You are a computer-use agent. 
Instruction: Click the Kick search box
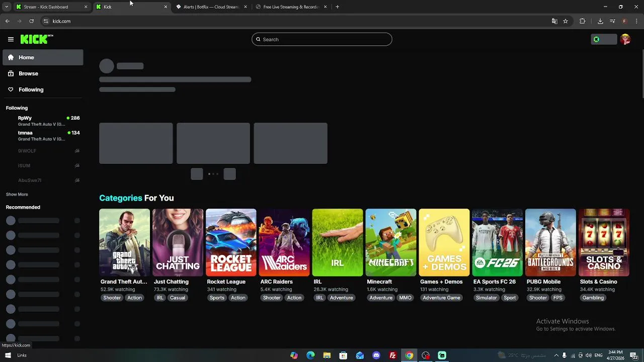[322, 39]
